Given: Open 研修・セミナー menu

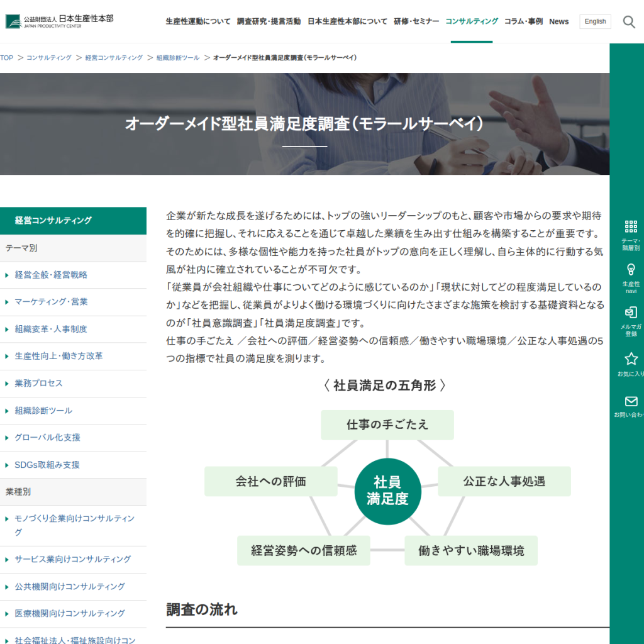Looking at the screenshot, I should (416, 21).
